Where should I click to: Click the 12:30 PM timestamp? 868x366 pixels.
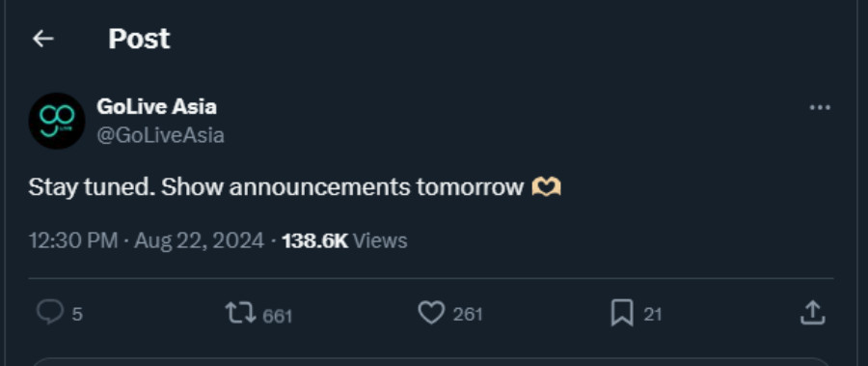73,240
